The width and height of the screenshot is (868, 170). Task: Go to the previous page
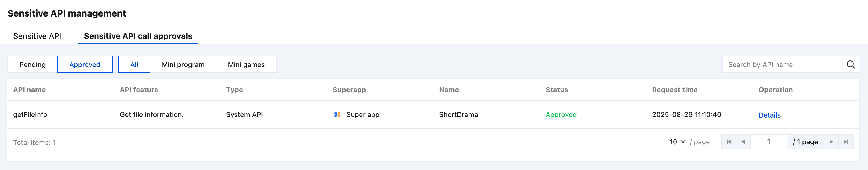click(743, 142)
